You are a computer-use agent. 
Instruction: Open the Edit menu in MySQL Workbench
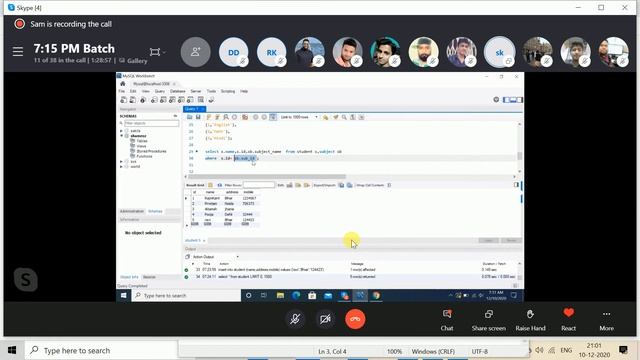(133, 91)
